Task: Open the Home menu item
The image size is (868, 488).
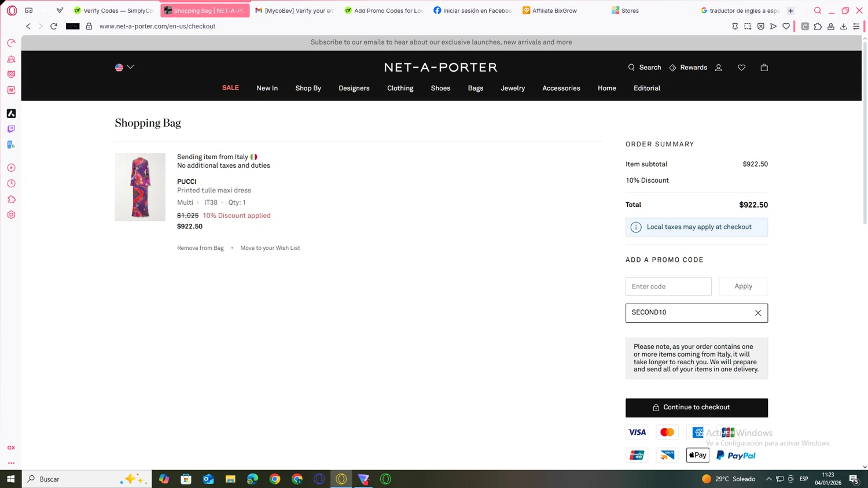Action: [x=607, y=88]
